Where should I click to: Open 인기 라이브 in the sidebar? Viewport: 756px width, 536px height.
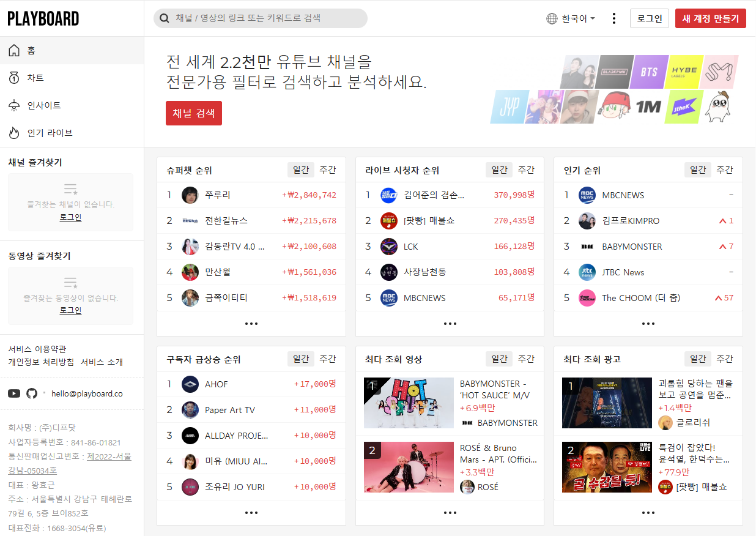pyautogui.click(x=72, y=133)
